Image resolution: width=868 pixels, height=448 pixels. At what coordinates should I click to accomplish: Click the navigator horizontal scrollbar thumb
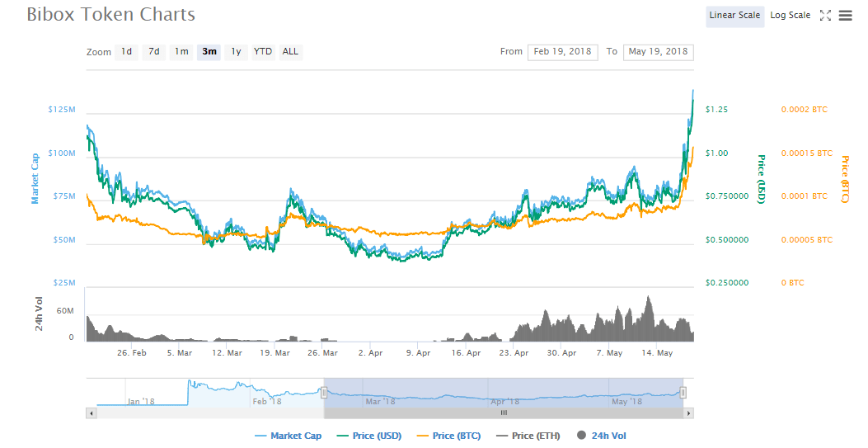[503, 413]
